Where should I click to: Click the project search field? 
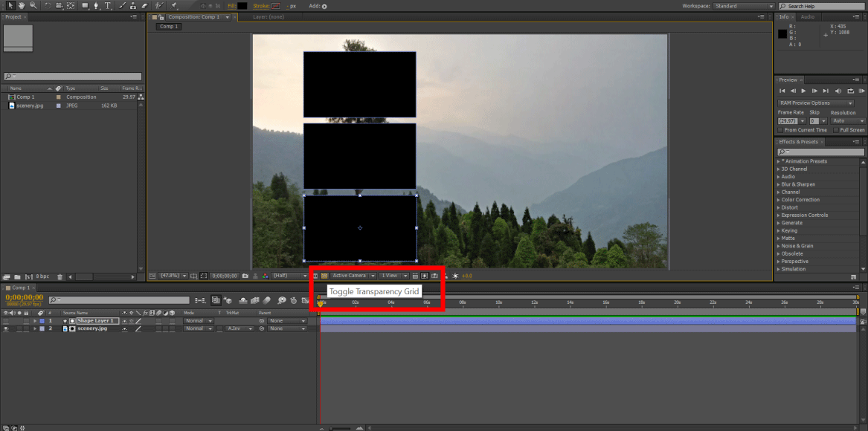click(x=72, y=77)
